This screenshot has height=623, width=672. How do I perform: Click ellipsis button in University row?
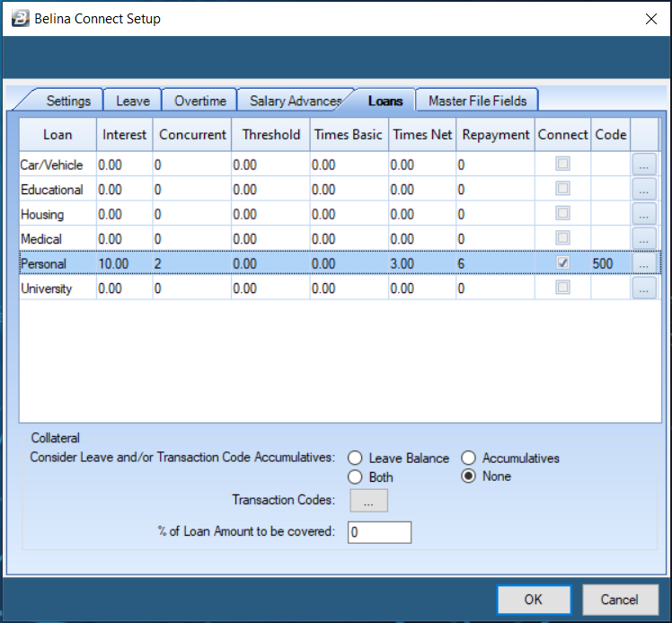point(644,288)
